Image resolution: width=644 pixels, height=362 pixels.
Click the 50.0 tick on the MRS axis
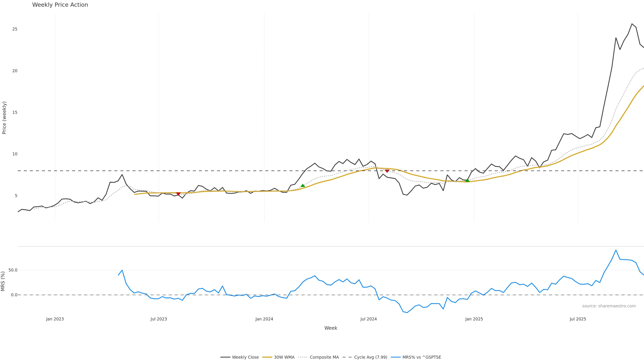click(13, 270)
